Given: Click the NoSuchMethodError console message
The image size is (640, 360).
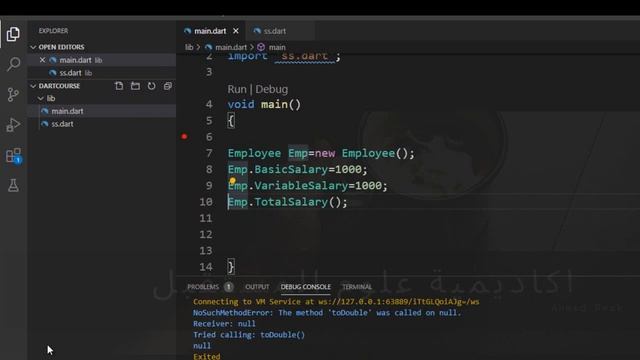Looking at the screenshot, I should pyautogui.click(x=327, y=313).
